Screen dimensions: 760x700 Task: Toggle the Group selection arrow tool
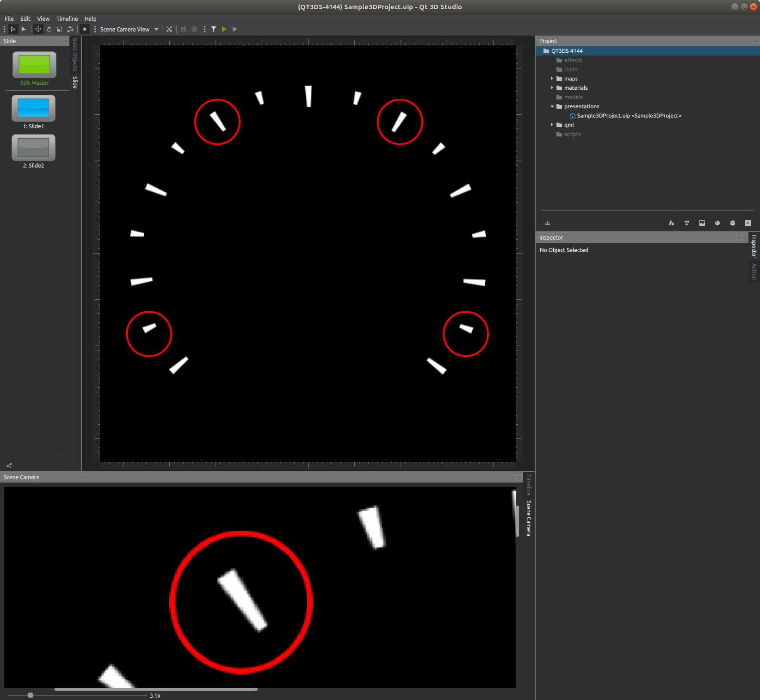point(13,29)
